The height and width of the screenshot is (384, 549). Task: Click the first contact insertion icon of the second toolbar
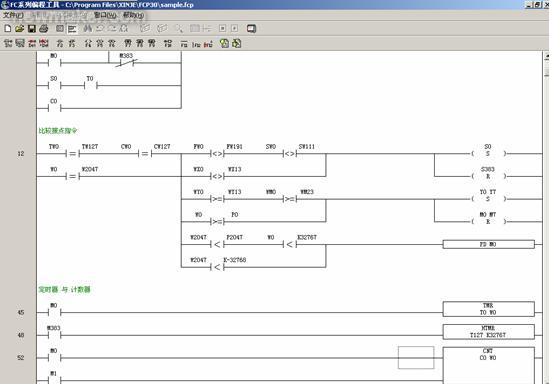8,43
